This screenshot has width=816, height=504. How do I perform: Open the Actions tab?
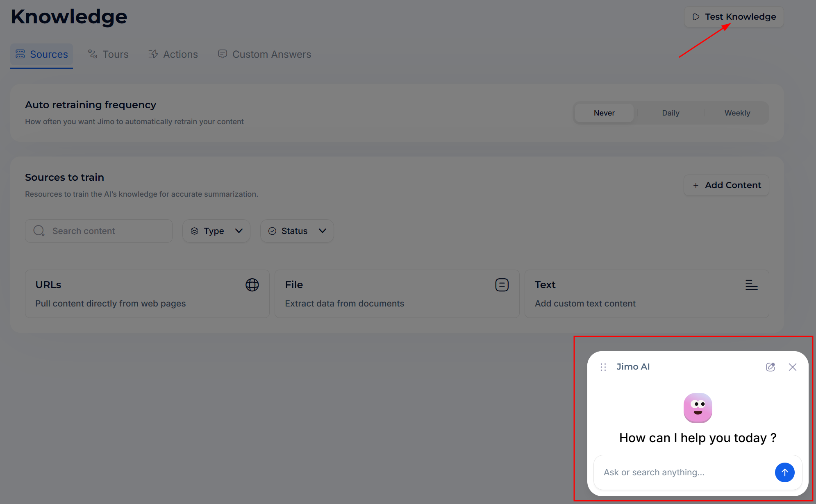pyautogui.click(x=173, y=54)
